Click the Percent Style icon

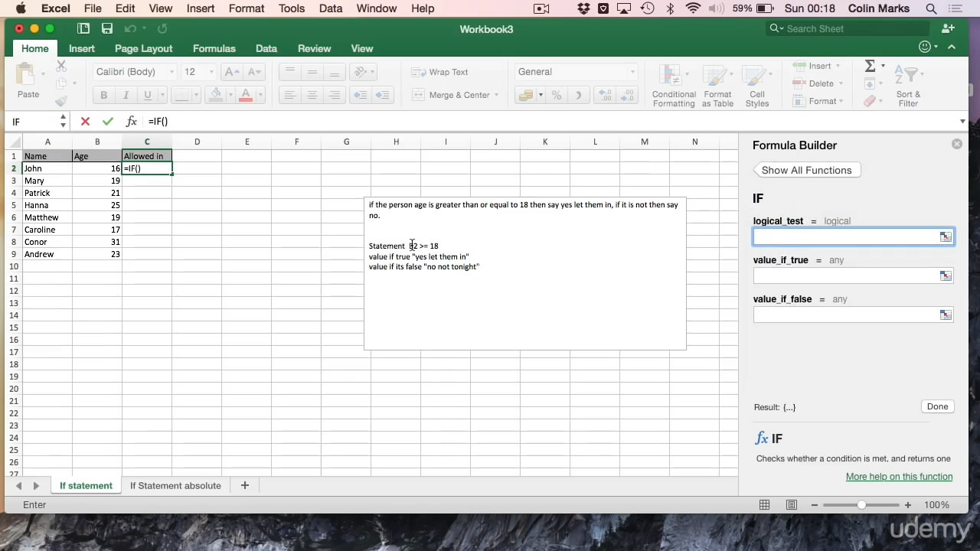557,95
